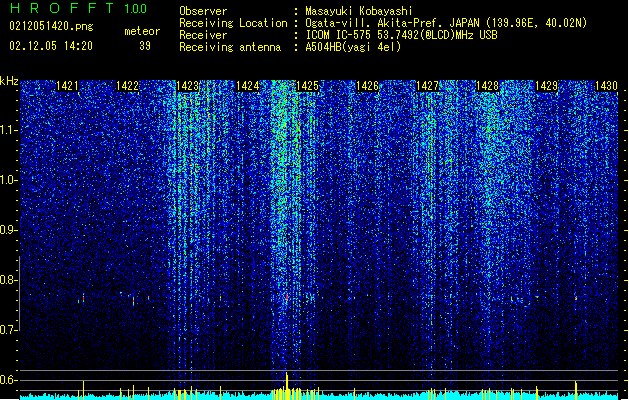Click the 1423 time marker label
This screenshot has width=629, height=400.
[187, 86]
